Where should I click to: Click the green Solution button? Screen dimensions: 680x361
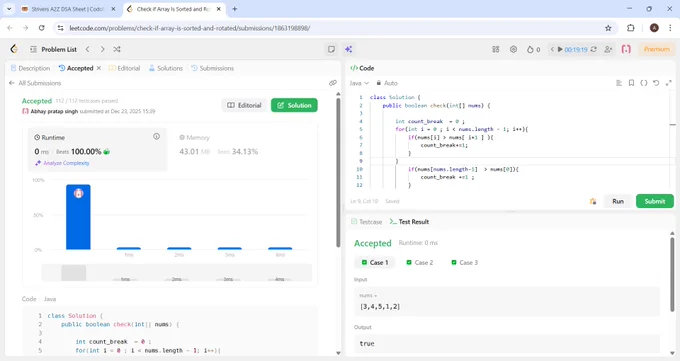coord(294,105)
